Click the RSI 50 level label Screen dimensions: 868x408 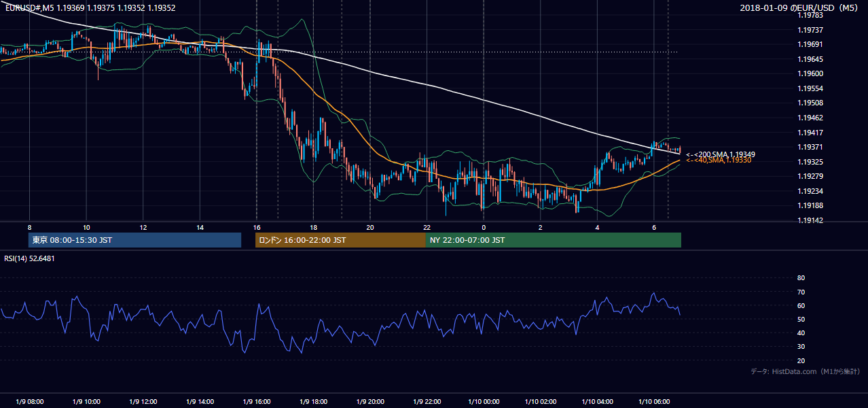801,319
